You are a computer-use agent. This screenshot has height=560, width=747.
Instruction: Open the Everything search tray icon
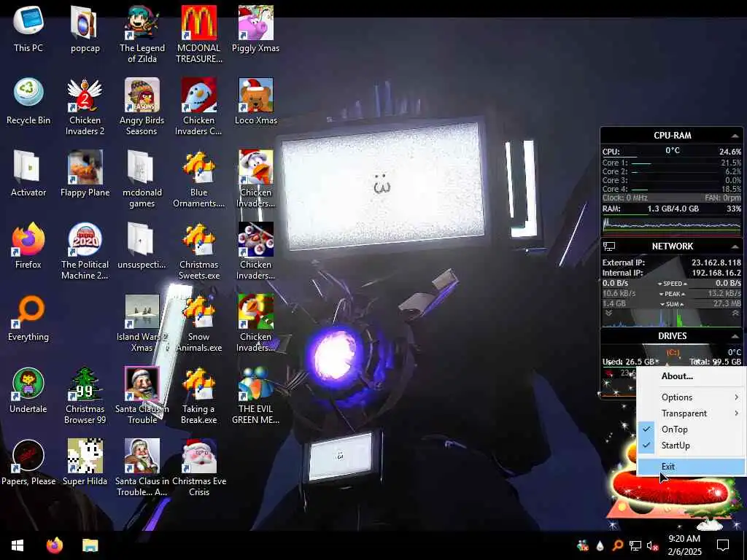(x=617, y=545)
